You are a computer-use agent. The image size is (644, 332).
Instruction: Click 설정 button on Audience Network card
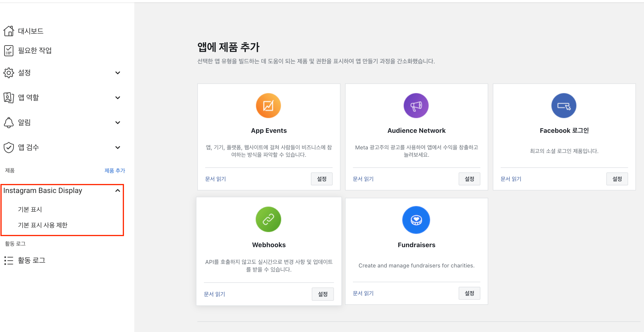tap(469, 179)
